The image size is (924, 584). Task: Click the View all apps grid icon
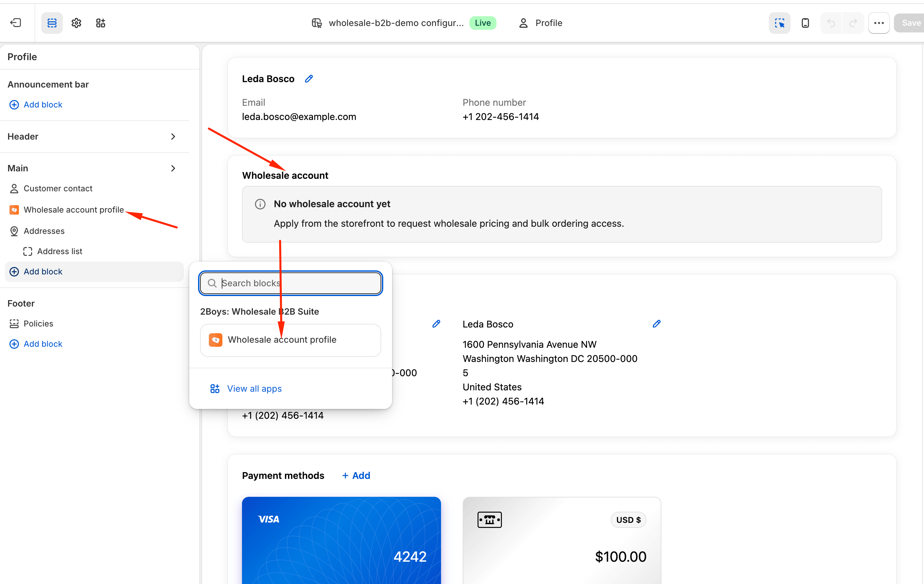215,389
